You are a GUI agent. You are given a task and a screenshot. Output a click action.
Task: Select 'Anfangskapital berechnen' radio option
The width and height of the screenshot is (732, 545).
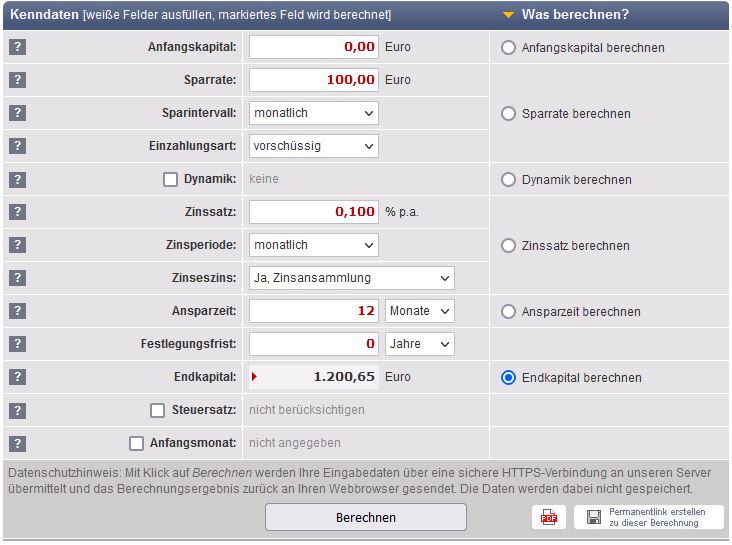point(508,48)
